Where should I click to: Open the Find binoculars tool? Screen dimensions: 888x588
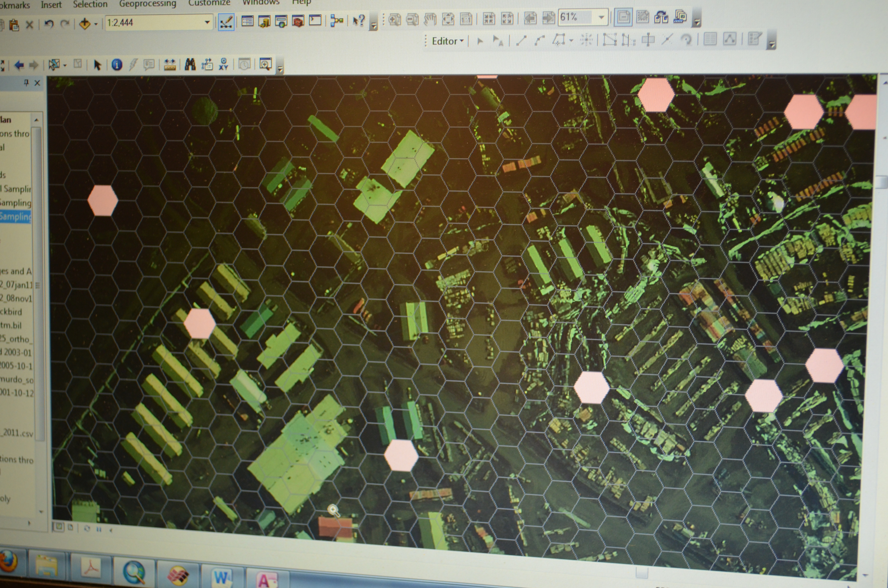click(190, 64)
